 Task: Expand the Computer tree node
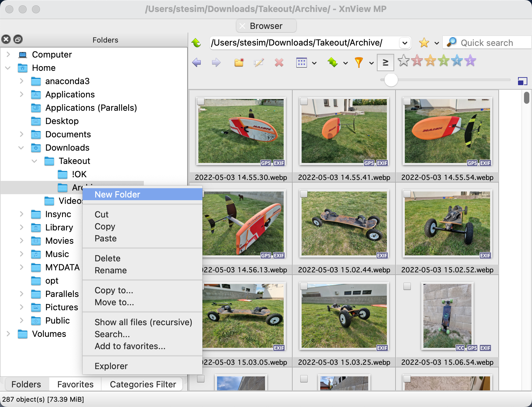tap(8, 55)
